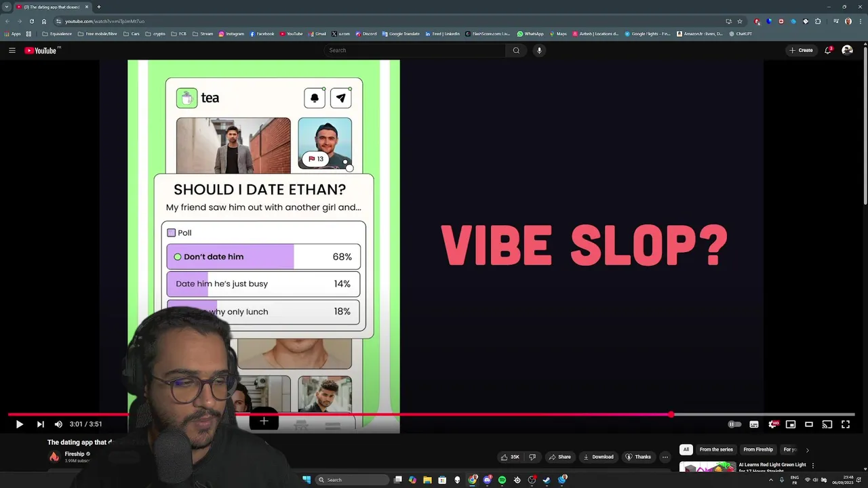Click the red progress bar scrubber dot

(x=671, y=414)
